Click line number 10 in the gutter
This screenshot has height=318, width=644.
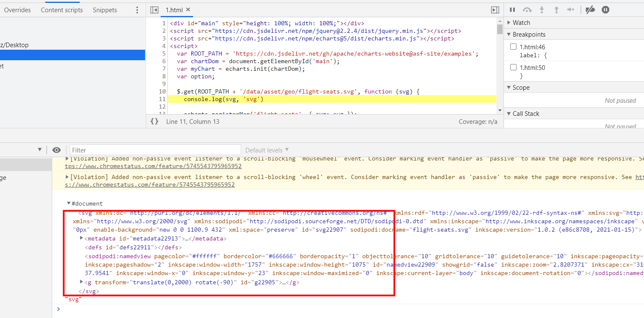tap(162, 91)
